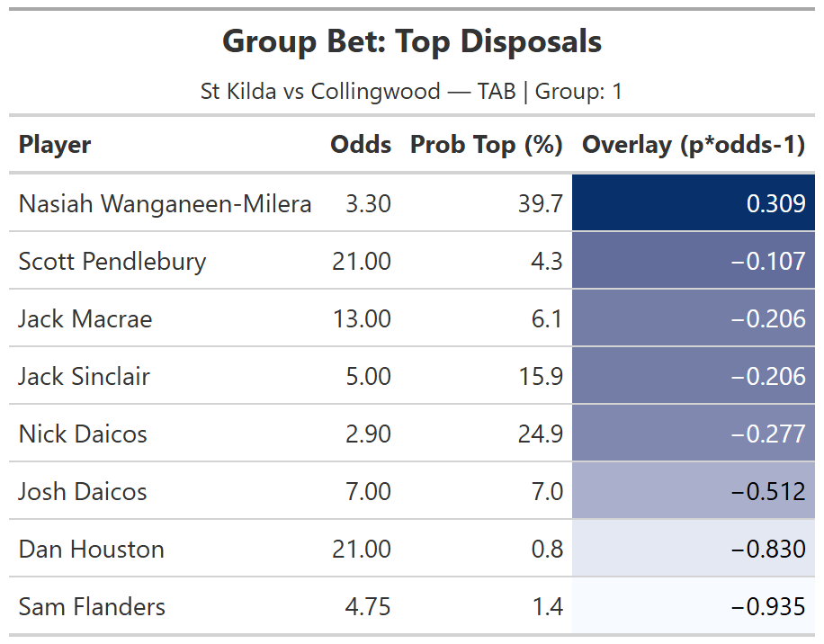
Task: Click the Dan Houston player name
Action: (x=91, y=550)
